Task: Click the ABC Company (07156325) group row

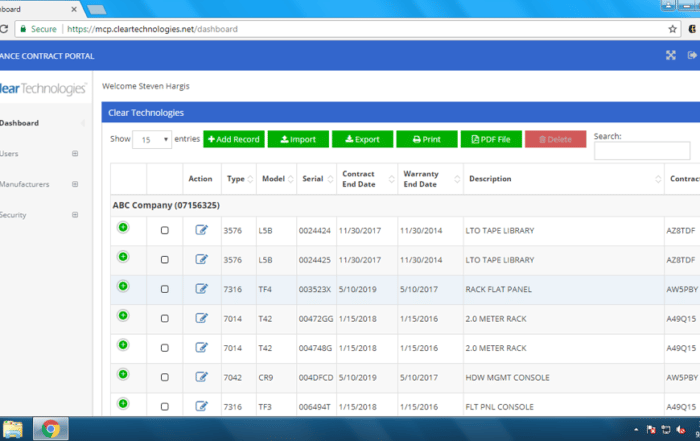Action: (x=405, y=205)
